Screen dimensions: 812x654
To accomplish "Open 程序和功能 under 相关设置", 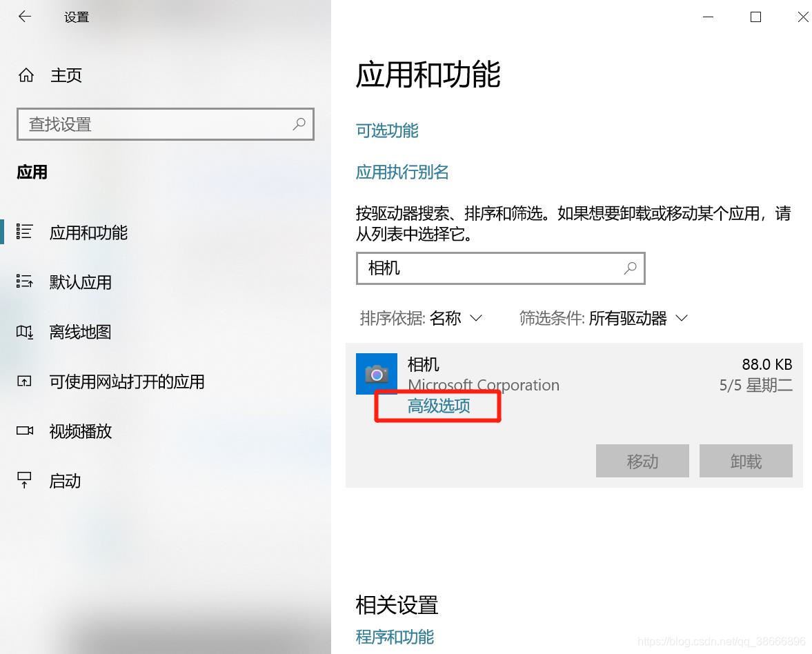I will 395,637.
